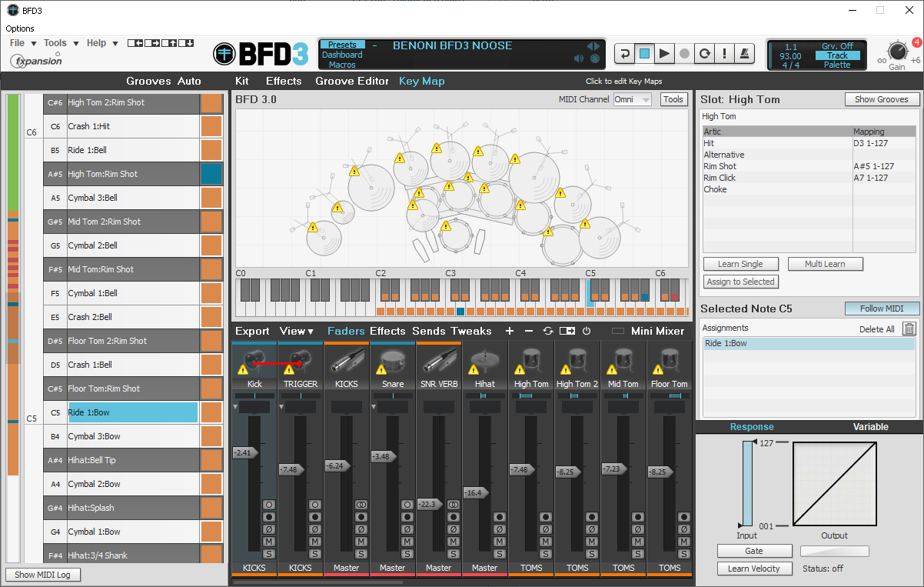
Task: Click the Hihat fader handle at -16.4
Action: (x=477, y=492)
